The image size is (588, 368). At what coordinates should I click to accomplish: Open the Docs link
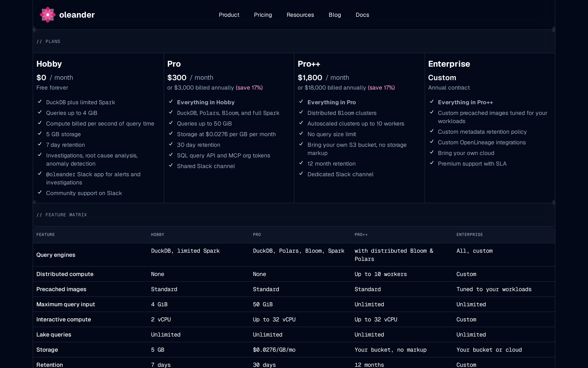tap(362, 15)
